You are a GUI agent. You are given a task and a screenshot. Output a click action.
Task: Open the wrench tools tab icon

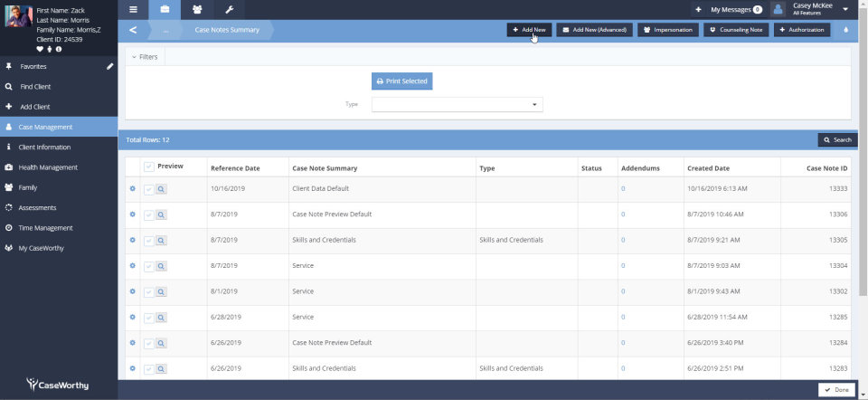tap(229, 9)
